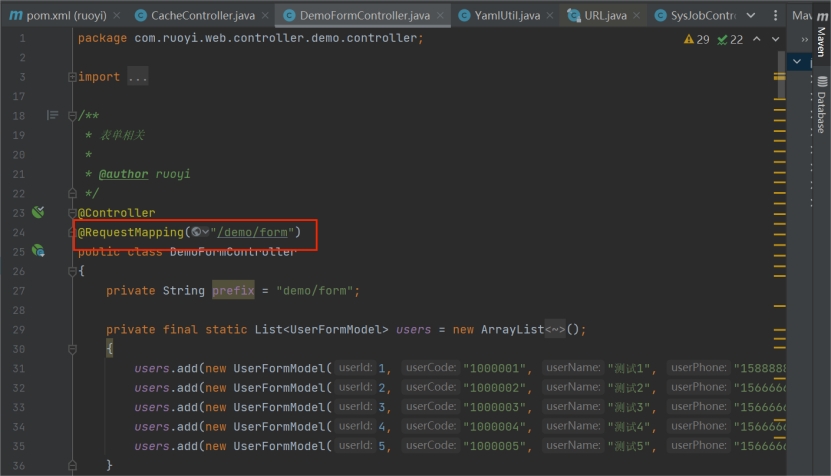The image size is (831, 476).
Task: Click the Spring bean gutter icon beside @Controller
Action: coord(38,213)
